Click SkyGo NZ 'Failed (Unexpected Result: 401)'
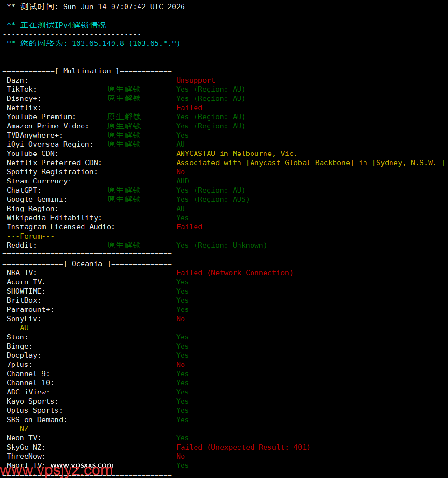Screen dimensions: 448x478 coord(243,447)
